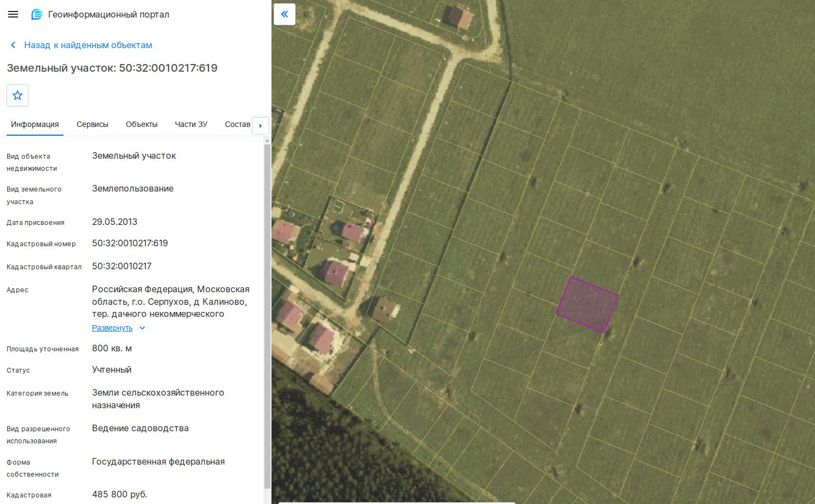
Task: Switch to the Объекты tab
Action: tap(142, 124)
